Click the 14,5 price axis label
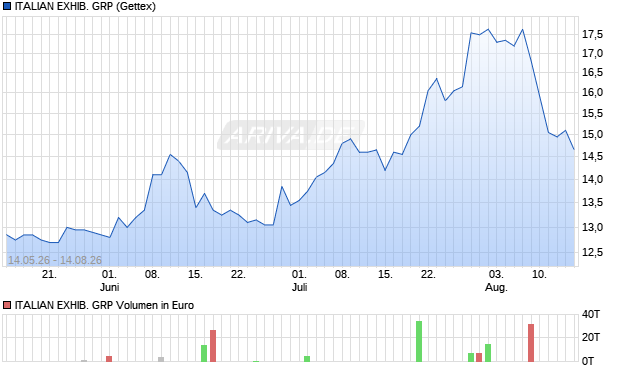 point(592,157)
